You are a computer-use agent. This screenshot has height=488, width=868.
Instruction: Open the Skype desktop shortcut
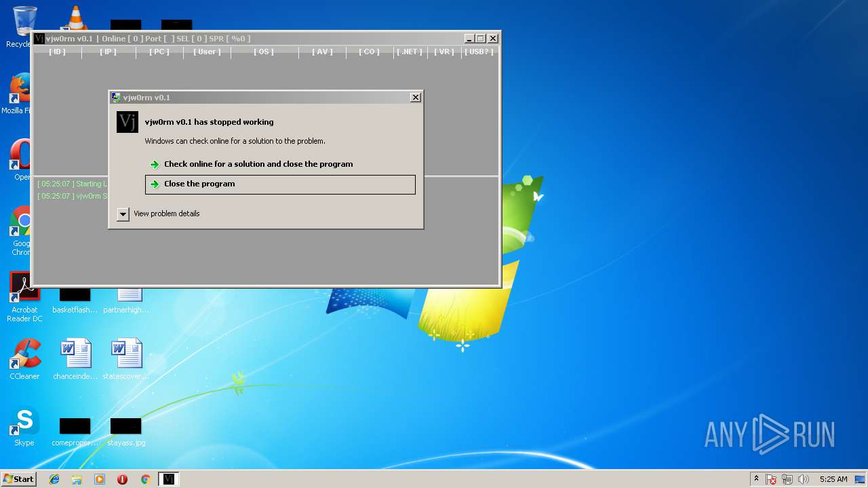24,427
